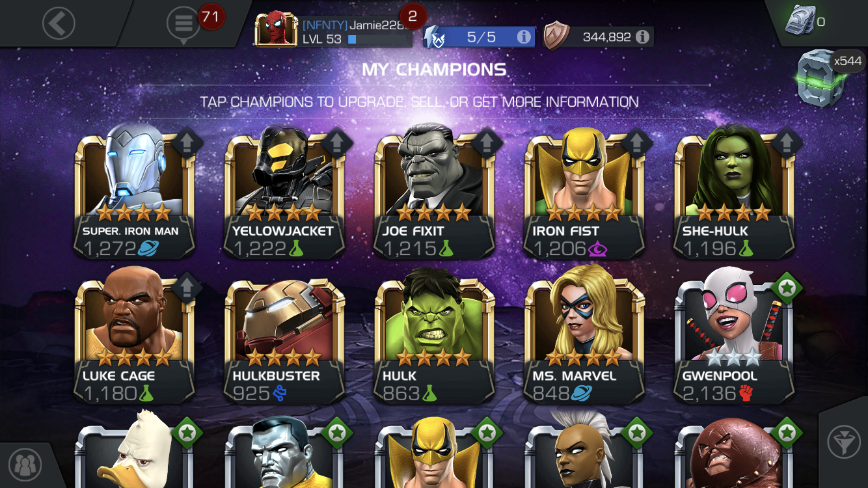
Task: Open the units currency icon
Action: [800, 21]
